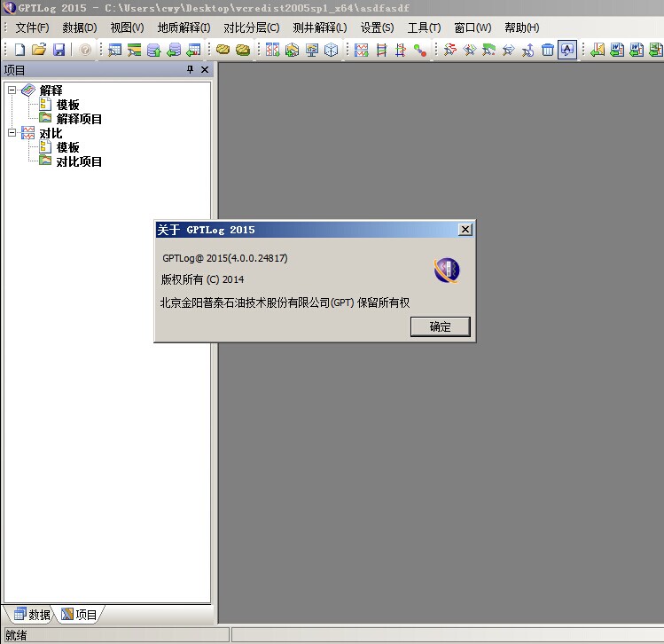Viewport: 664px width, 644px height.
Task: Click the version text GPTLog@ 2015(4.0.0.24817)
Action: tap(225, 258)
